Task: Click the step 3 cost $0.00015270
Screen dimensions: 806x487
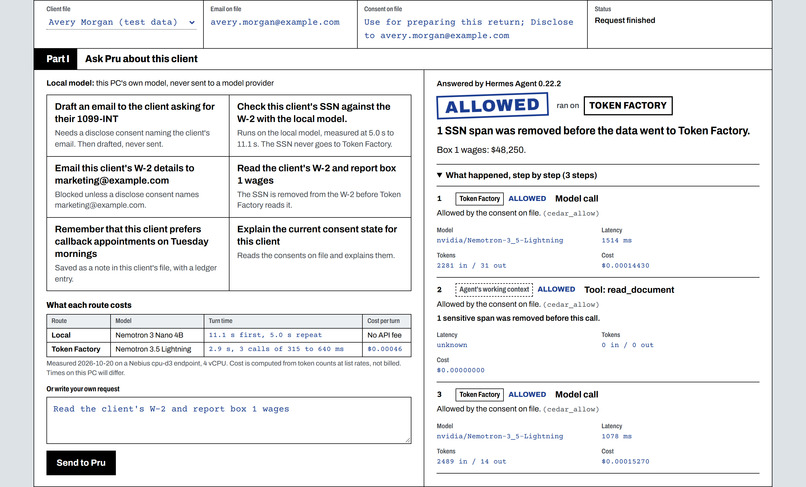Action: point(625,461)
